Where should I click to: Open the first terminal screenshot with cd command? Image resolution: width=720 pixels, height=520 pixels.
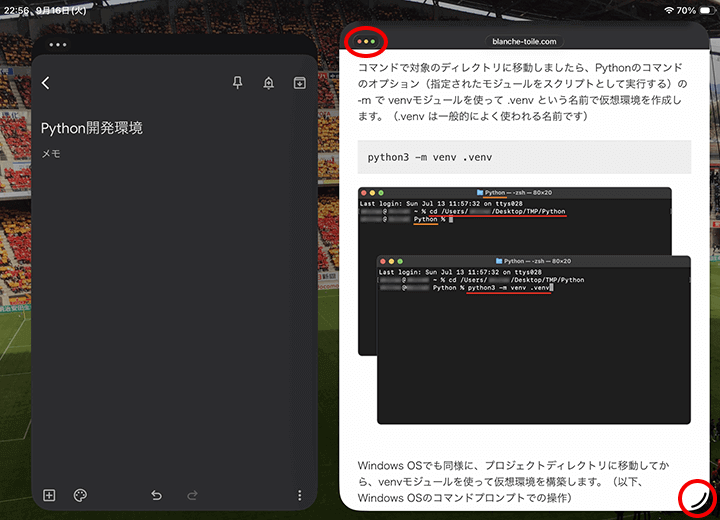(514, 221)
